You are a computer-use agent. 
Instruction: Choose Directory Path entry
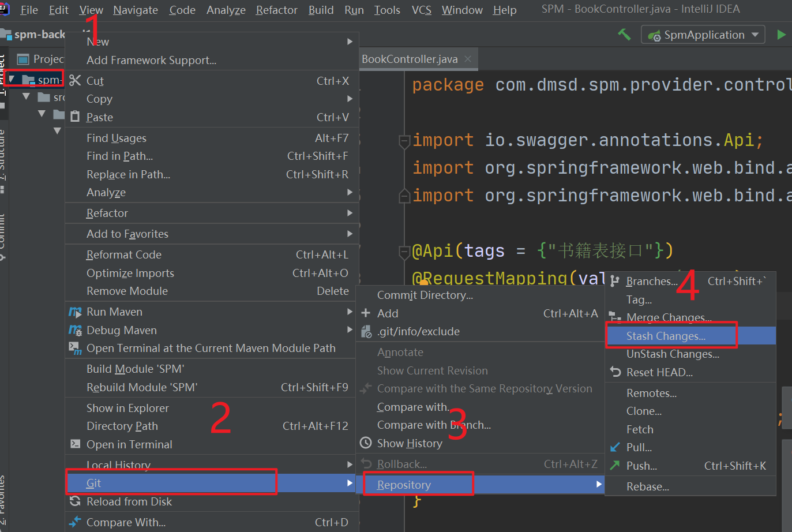pos(212,426)
